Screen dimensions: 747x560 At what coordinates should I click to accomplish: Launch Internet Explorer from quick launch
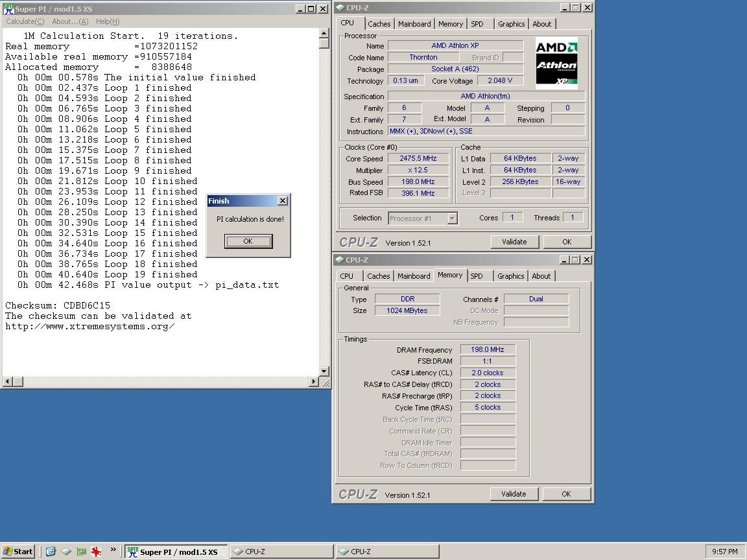point(51,552)
